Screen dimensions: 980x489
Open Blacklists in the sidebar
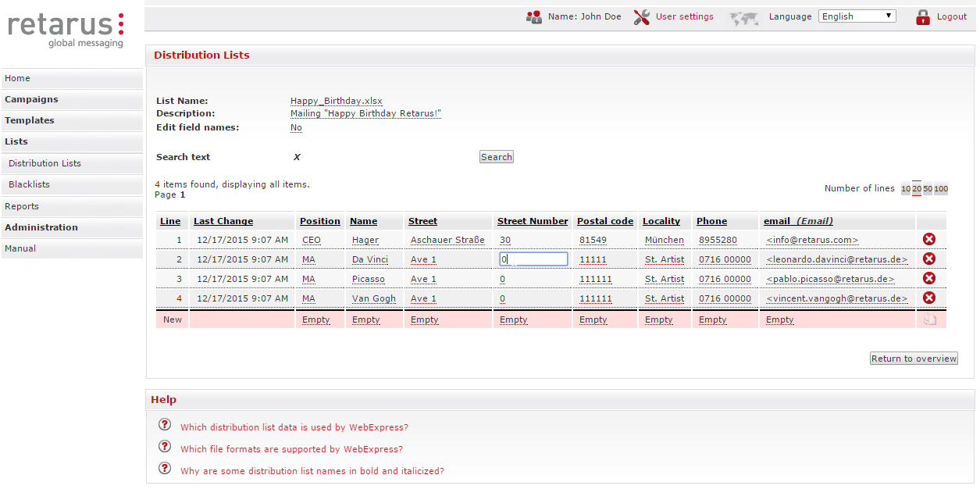[x=30, y=184]
